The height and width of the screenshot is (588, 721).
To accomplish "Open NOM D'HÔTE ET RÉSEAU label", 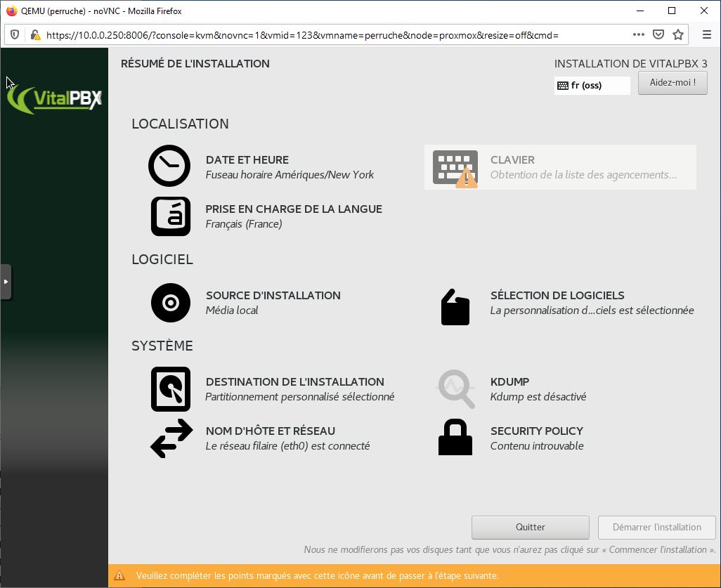I will coord(271,431).
